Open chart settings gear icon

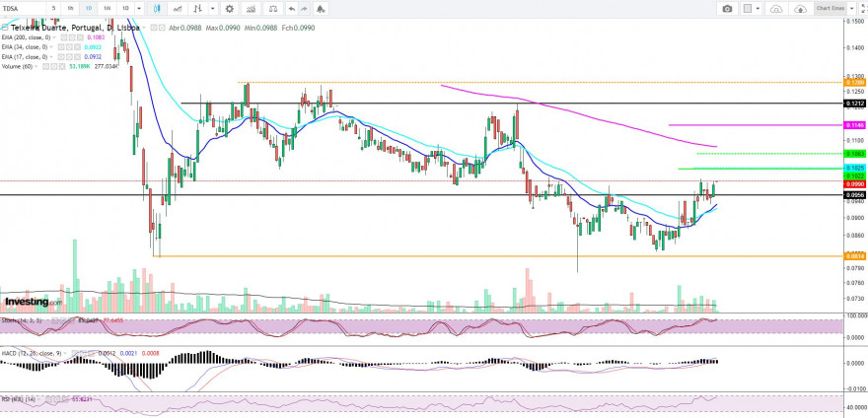[229, 9]
